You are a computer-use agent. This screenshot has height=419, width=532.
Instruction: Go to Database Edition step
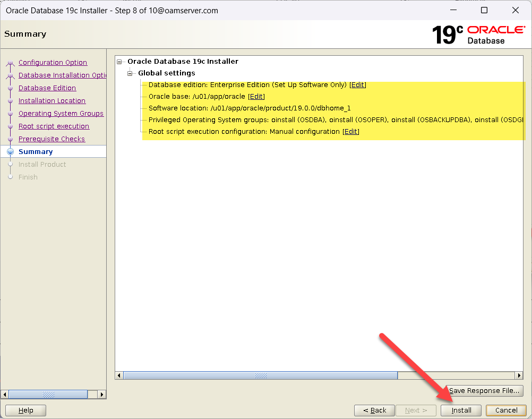click(47, 88)
